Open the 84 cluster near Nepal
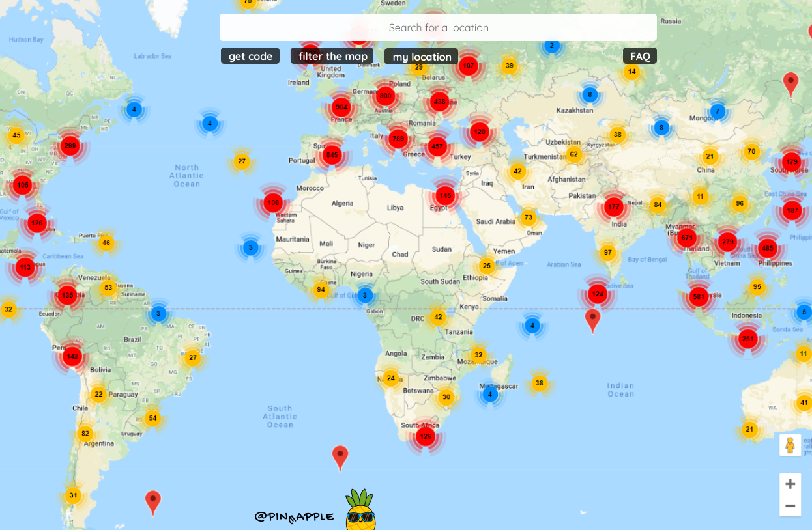 click(658, 205)
